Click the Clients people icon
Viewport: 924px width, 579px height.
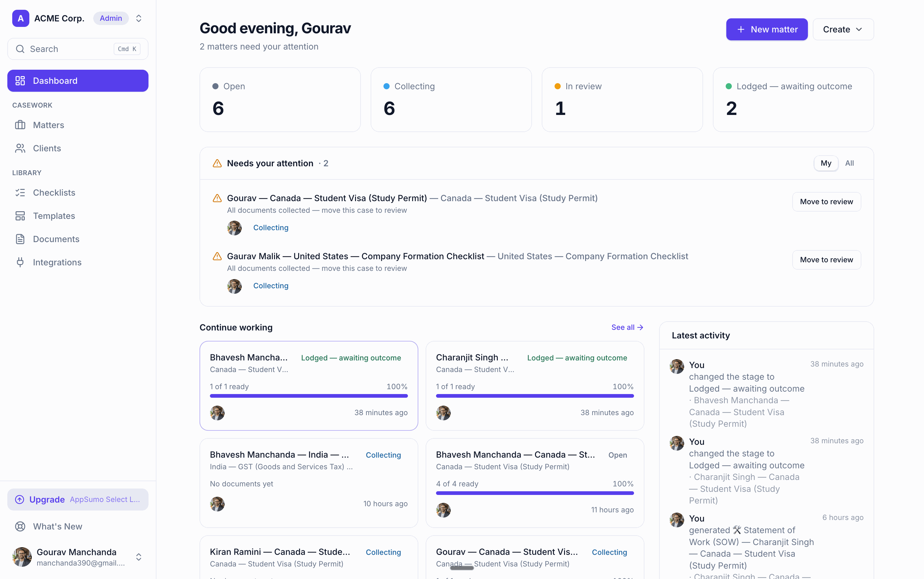(x=20, y=149)
